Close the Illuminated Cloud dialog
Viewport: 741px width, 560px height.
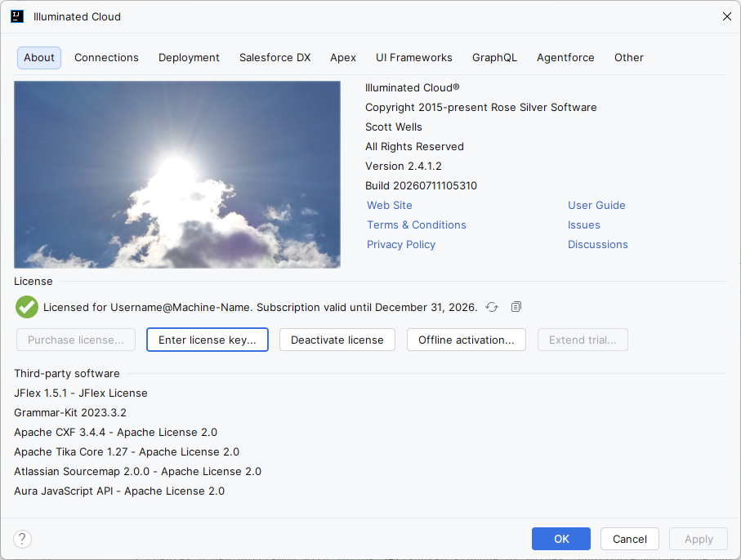727,16
